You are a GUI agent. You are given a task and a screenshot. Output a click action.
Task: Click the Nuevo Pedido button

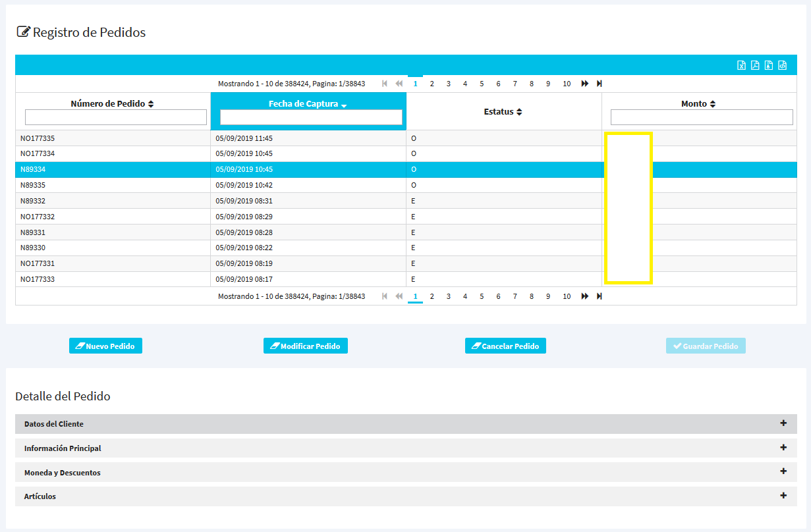[x=105, y=346]
